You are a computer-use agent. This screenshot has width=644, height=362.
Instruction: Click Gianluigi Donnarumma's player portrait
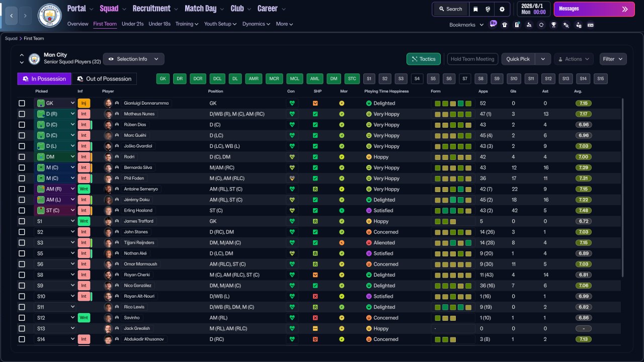tap(108, 103)
